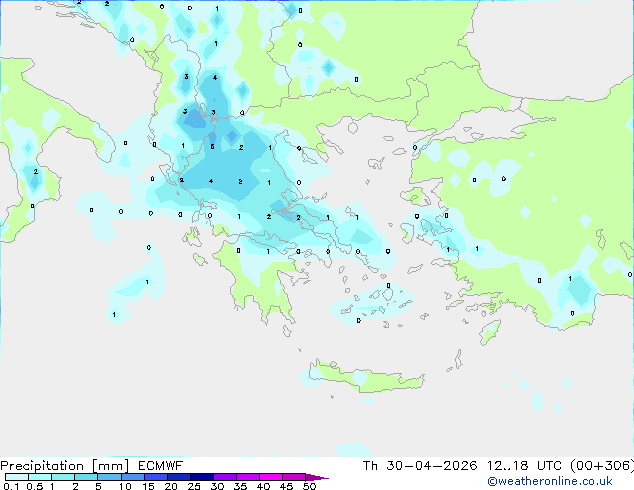Pick the 10–15 mm legend color swatch
The height and width of the screenshot is (490, 634).
[133, 477]
